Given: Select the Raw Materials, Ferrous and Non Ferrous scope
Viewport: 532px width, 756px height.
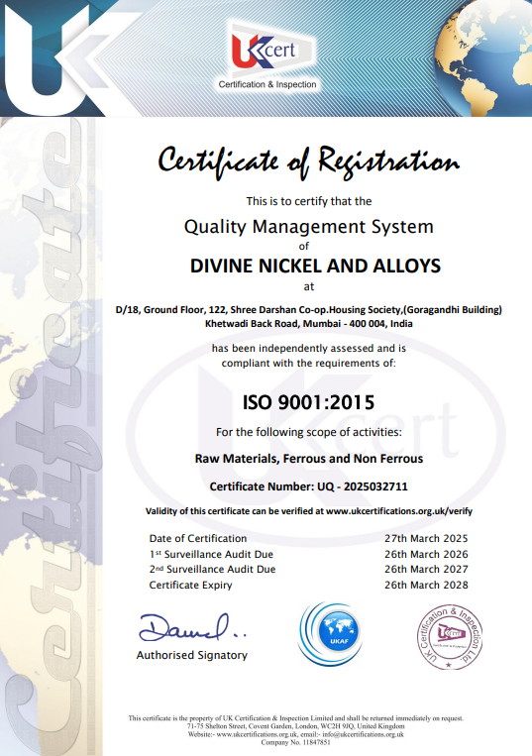Looking at the screenshot, I should point(309,459).
